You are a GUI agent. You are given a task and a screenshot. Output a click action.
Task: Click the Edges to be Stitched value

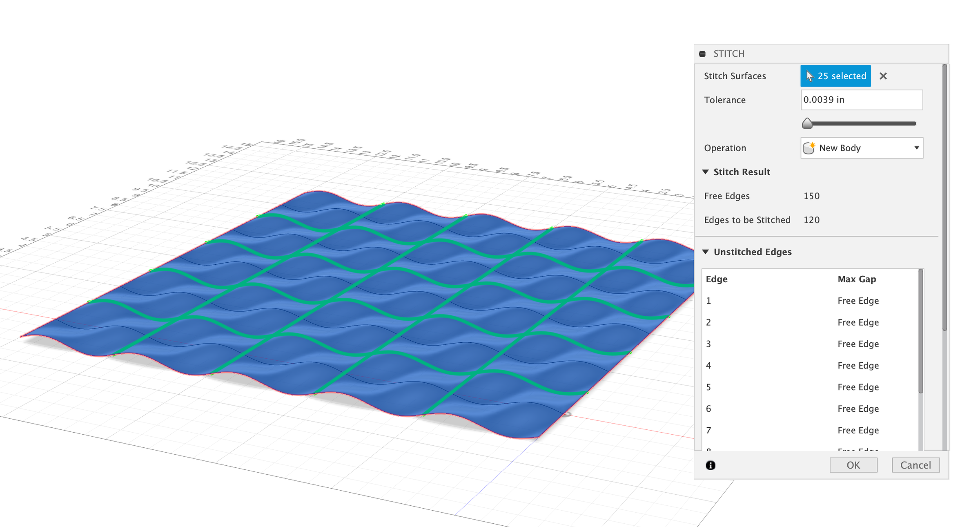pyautogui.click(x=811, y=220)
